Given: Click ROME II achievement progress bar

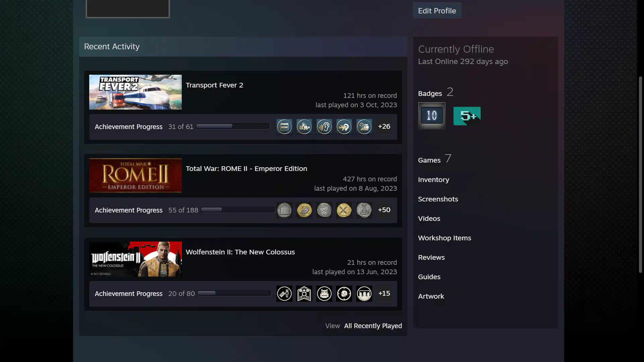Looking at the screenshot, I should click(x=238, y=210).
